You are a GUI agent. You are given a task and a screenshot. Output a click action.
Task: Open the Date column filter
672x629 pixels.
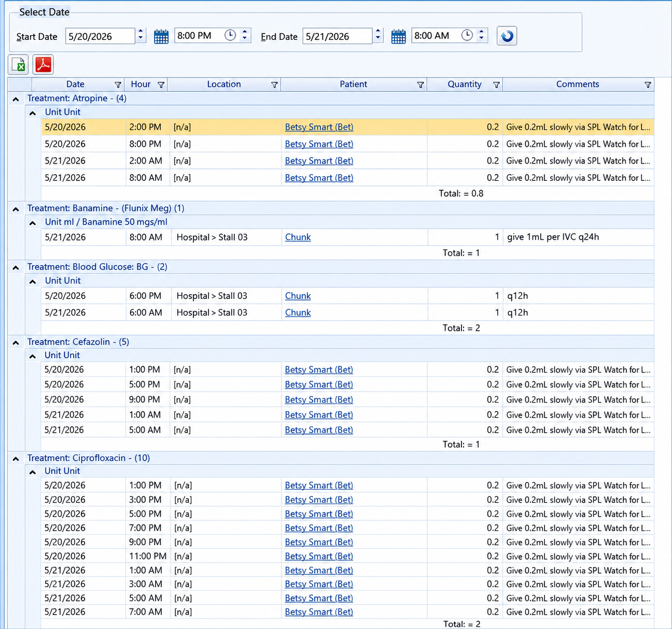(x=118, y=84)
